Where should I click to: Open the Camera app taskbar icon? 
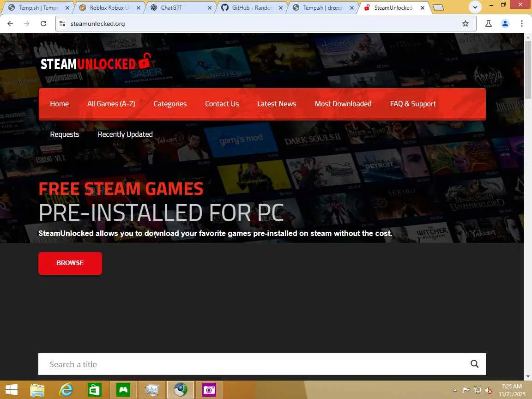click(x=209, y=389)
